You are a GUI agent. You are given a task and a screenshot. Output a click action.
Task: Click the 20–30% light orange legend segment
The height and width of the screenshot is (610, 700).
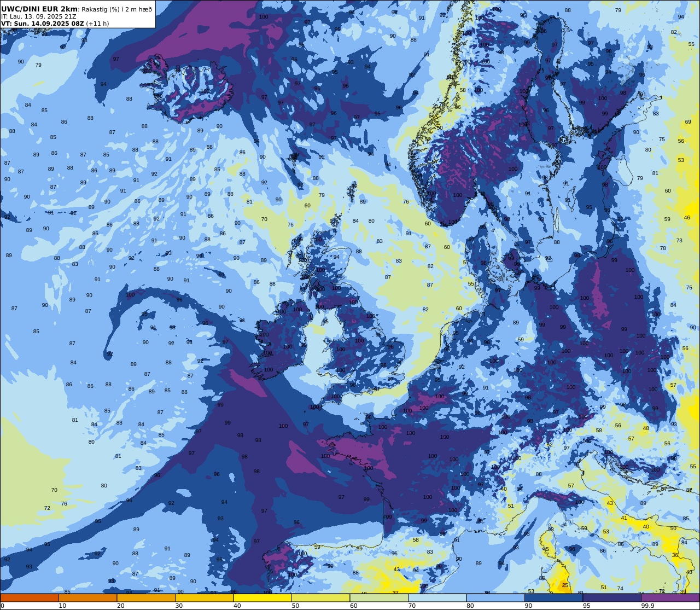pyautogui.click(x=146, y=597)
